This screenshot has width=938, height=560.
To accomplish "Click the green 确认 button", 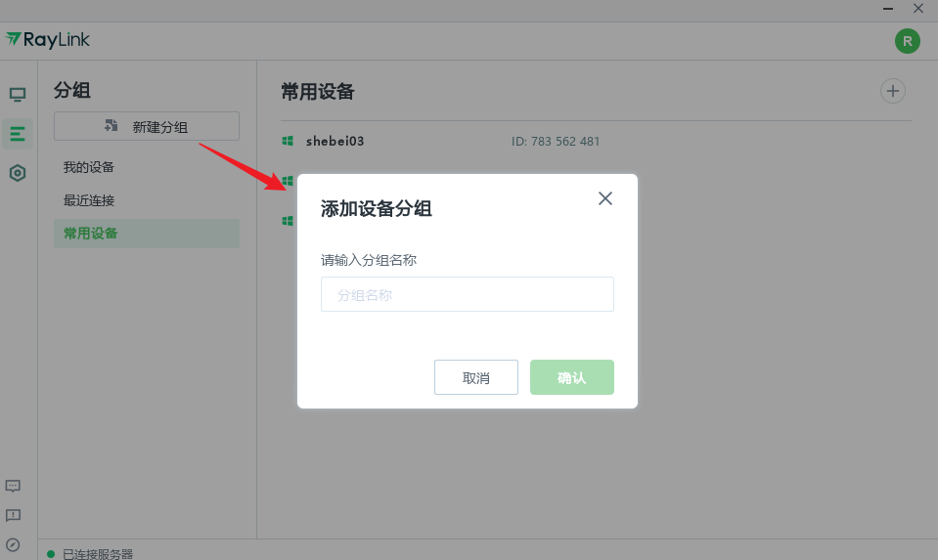I will click(x=572, y=377).
